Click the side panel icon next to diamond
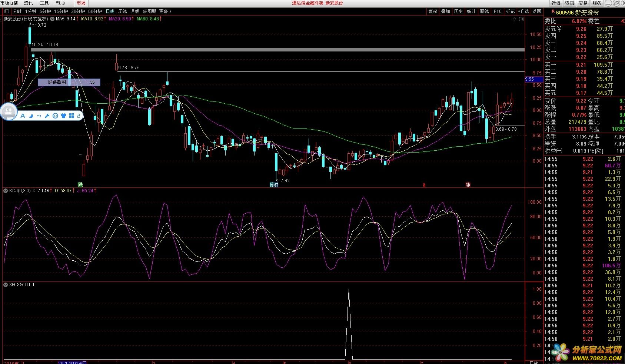This screenshot has height=364, width=625. [521, 19]
